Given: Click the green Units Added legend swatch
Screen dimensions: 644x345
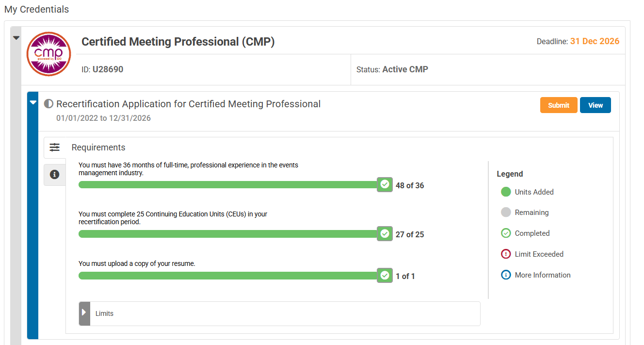Looking at the screenshot, I should point(506,192).
